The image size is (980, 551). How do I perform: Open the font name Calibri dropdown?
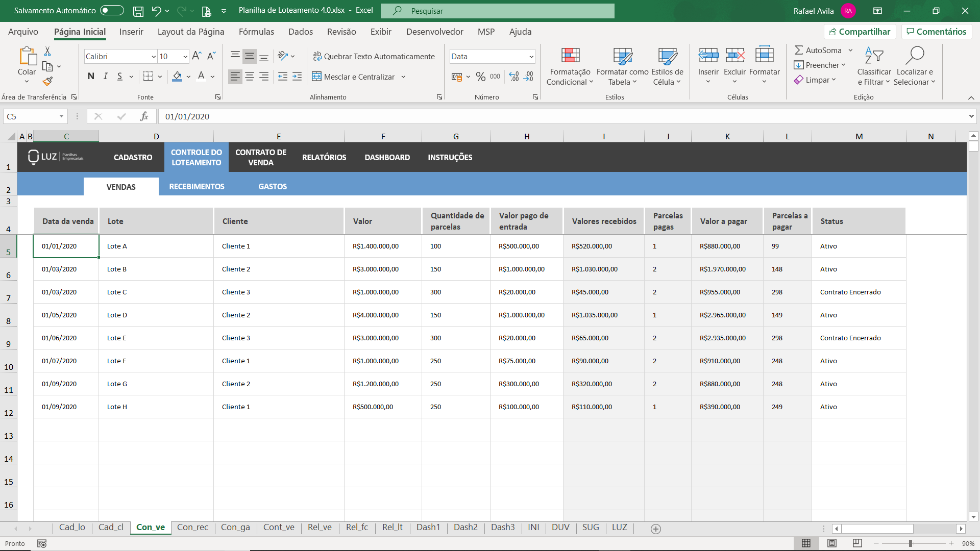154,57
